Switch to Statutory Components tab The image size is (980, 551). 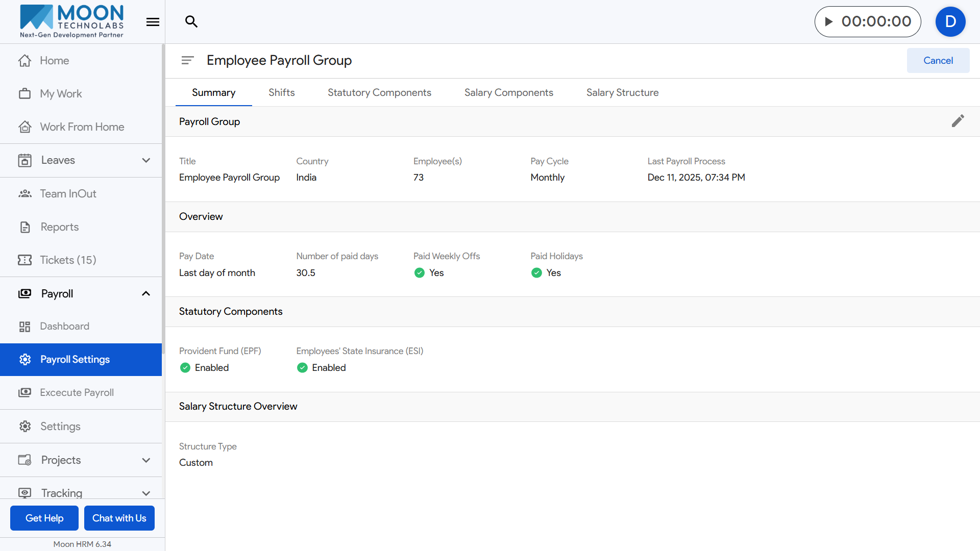tap(379, 93)
